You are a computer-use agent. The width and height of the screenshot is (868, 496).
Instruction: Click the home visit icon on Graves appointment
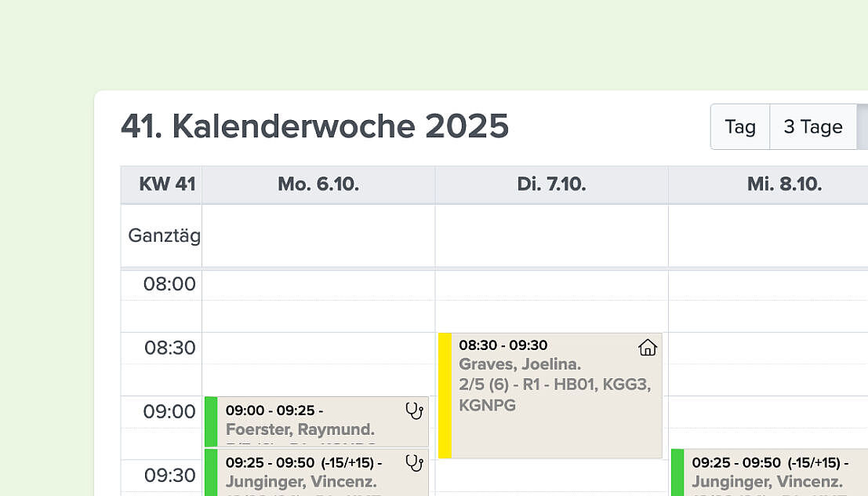point(647,348)
